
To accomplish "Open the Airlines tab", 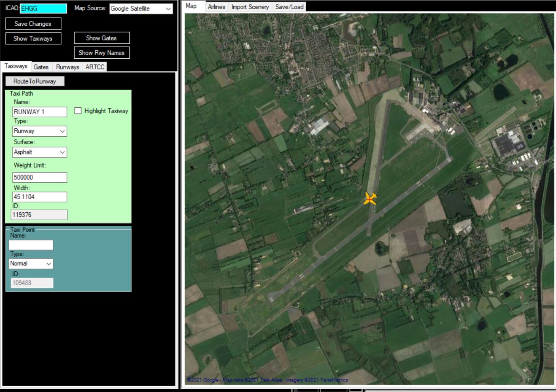I will tap(216, 7).
